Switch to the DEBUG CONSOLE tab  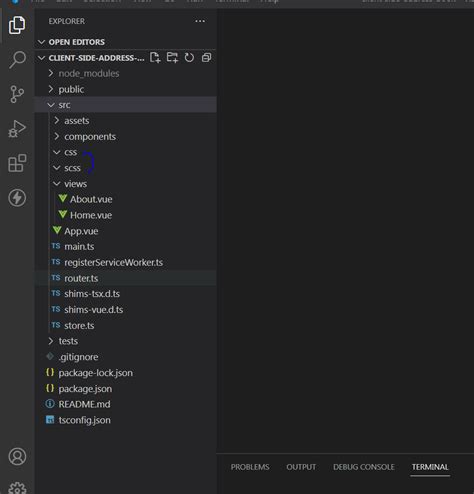(x=364, y=467)
